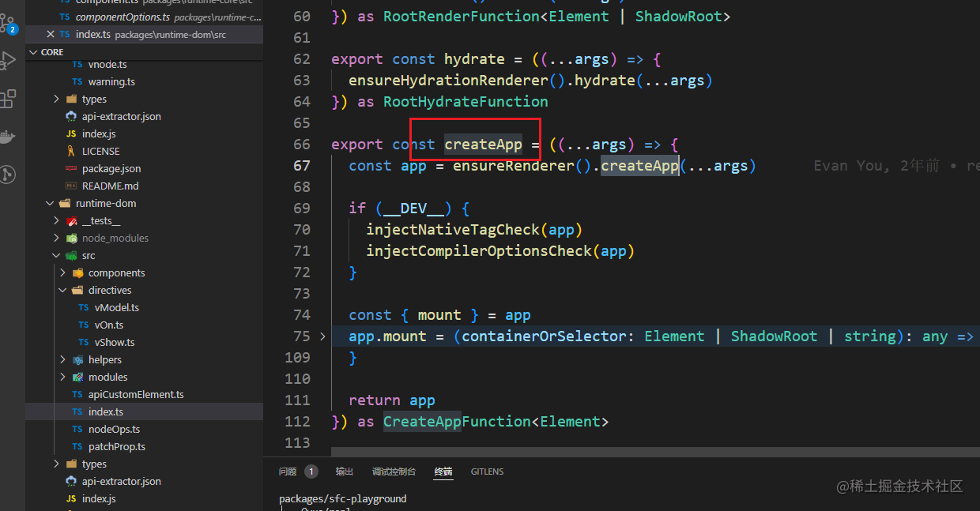Click the green node_modules folder icon
Viewport: 980px width, 511px height.
(x=71, y=239)
